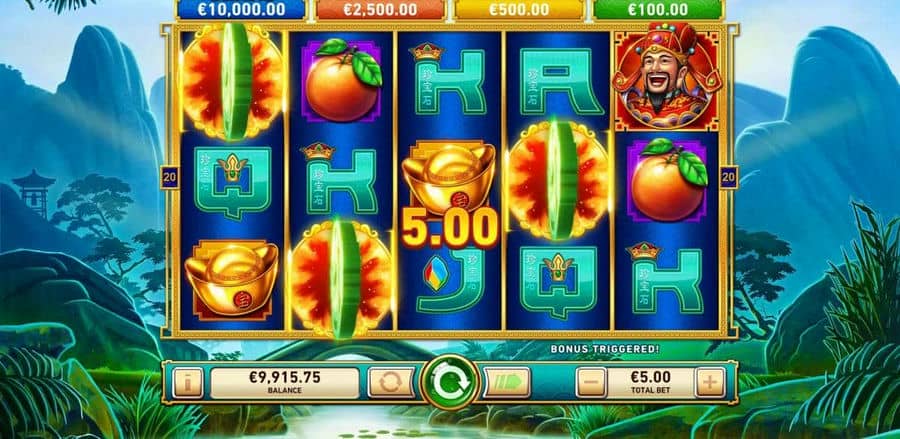
Task: Click the left payline 20 marker
Action: (170, 177)
